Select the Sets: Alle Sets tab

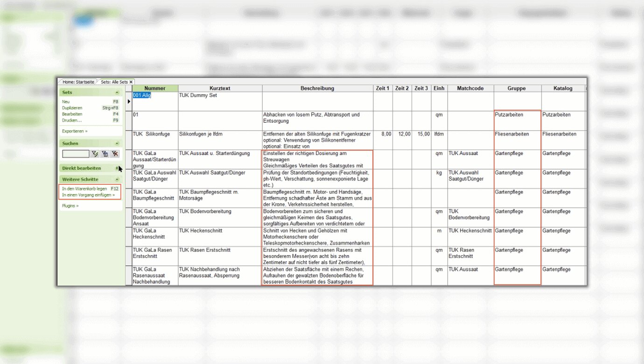coord(114,82)
